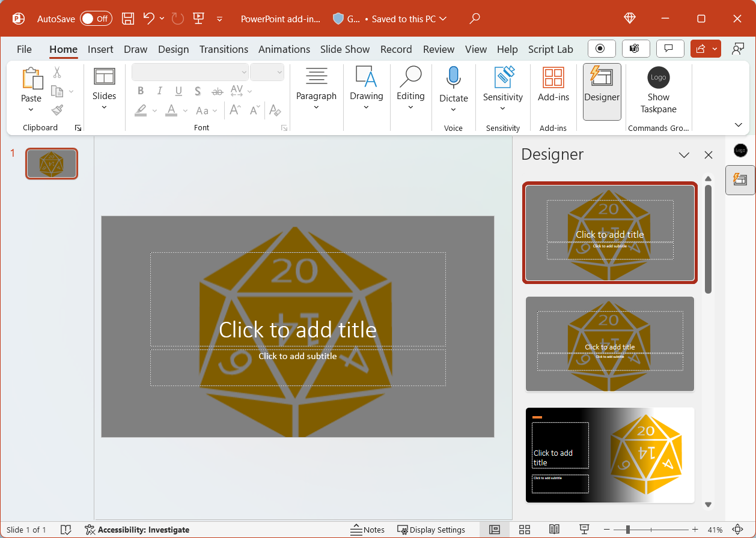Switch to the Slide Show tab
This screenshot has width=756, height=538.
[x=345, y=49]
